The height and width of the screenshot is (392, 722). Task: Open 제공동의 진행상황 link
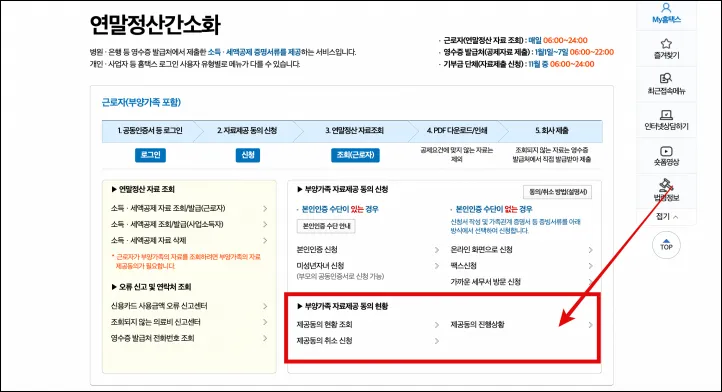tap(477, 325)
